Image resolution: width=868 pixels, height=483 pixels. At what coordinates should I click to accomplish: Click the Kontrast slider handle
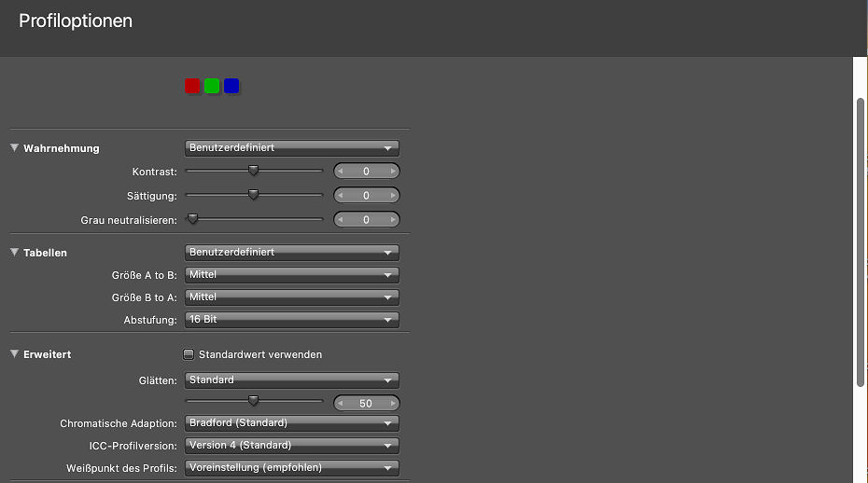[x=253, y=171]
